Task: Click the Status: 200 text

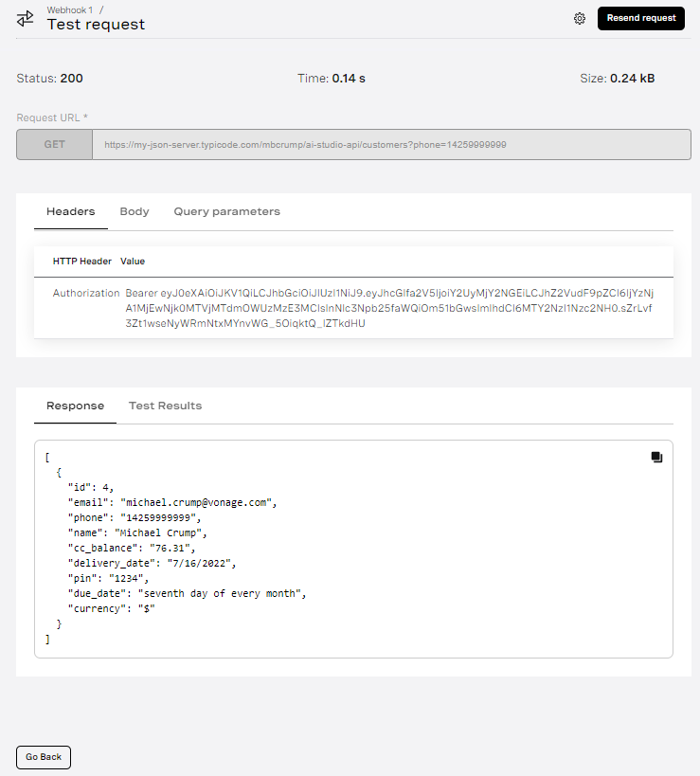Action: pyautogui.click(x=49, y=79)
